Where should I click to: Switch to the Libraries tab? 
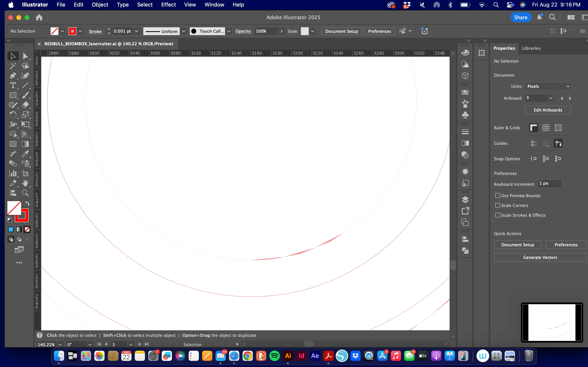pos(531,48)
